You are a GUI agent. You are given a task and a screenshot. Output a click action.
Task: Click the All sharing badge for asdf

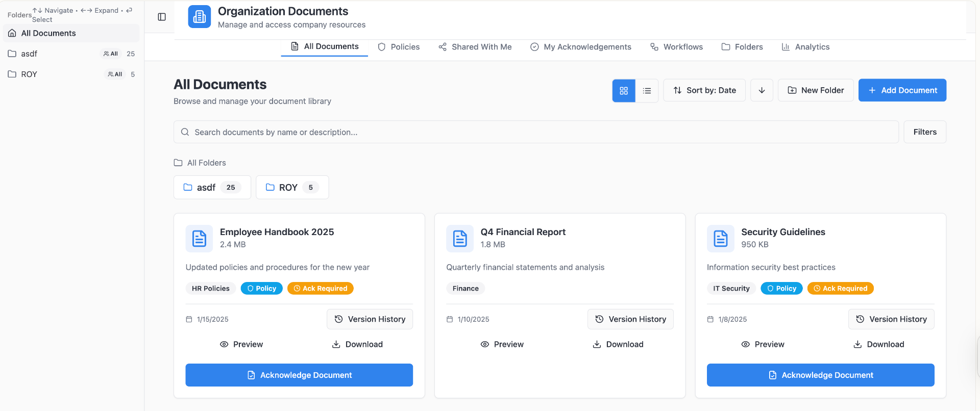click(111, 54)
